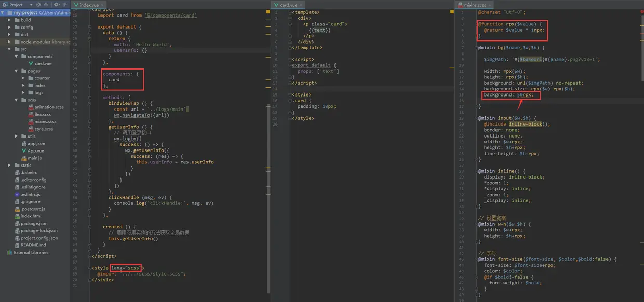Image resolution: width=644 pixels, height=302 pixels.
Task: Open the Project panel settings gear
Action: click(57, 5)
